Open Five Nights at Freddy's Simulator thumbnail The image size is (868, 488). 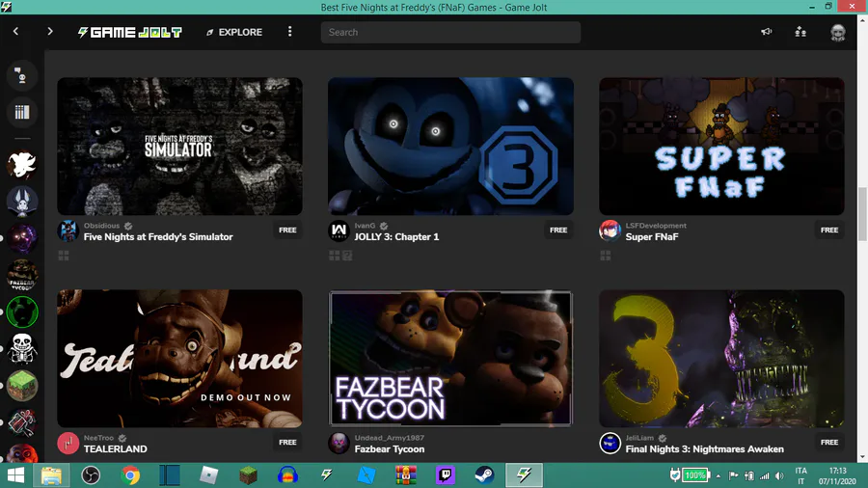tap(180, 146)
